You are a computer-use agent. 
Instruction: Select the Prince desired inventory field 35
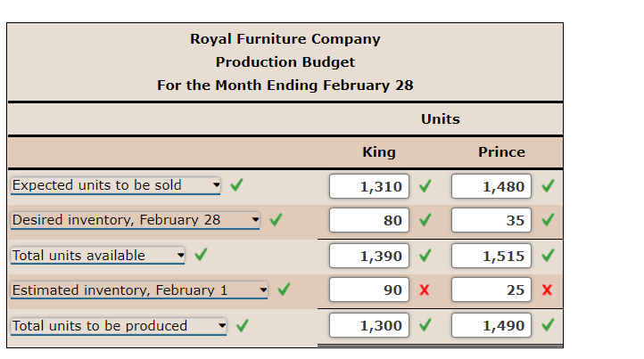pos(491,221)
